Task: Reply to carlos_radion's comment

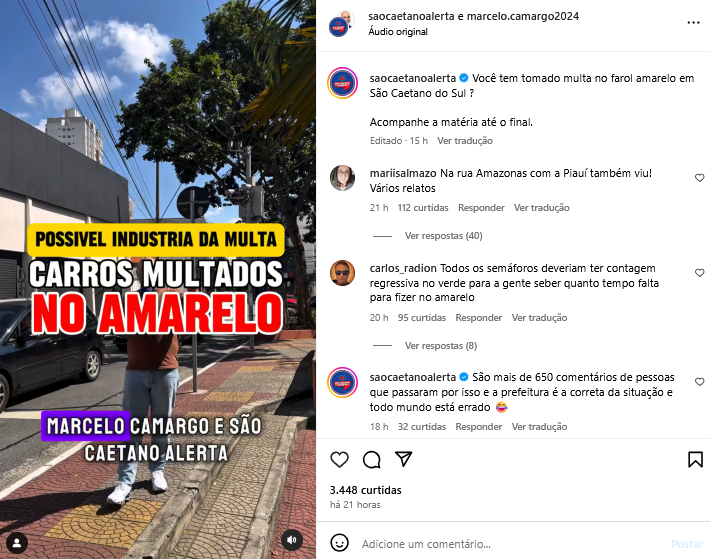Action: click(x=479, y=318)
